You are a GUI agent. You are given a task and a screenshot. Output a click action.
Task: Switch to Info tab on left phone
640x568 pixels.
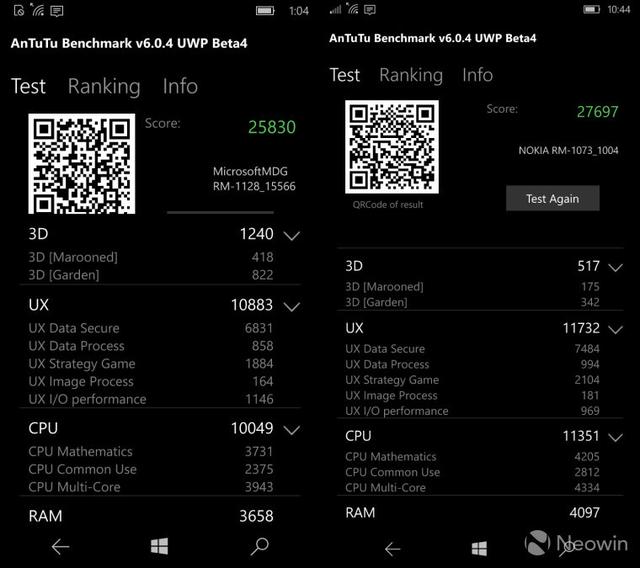[180, 86]
